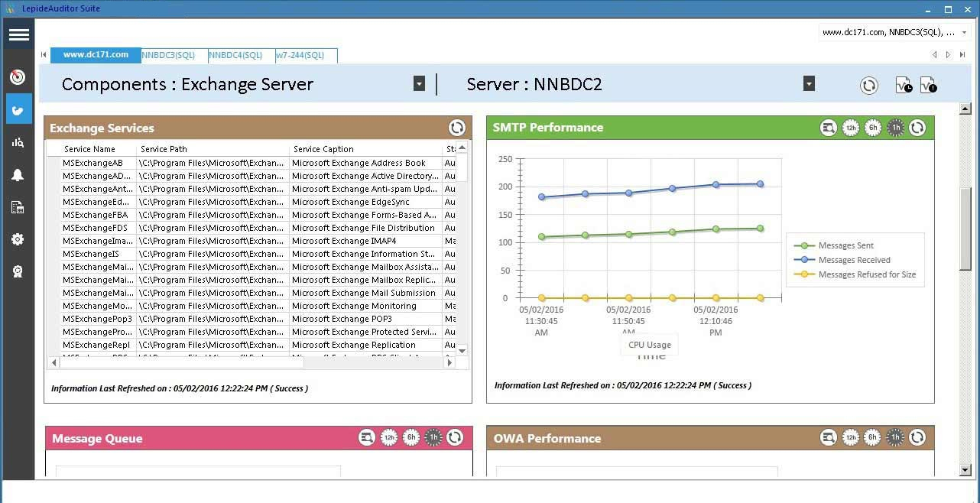
Task: Select the MSExchangePop3 service row
Action: 251,319
